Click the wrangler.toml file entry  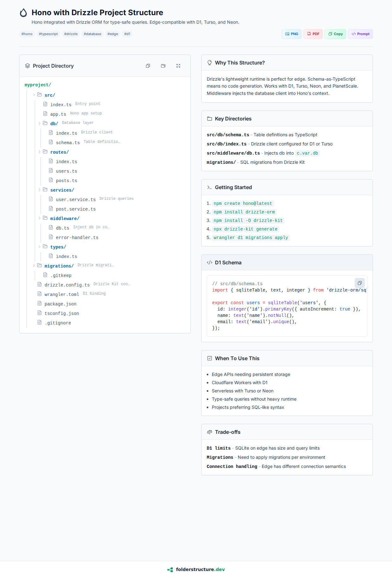tap(62, 294)
